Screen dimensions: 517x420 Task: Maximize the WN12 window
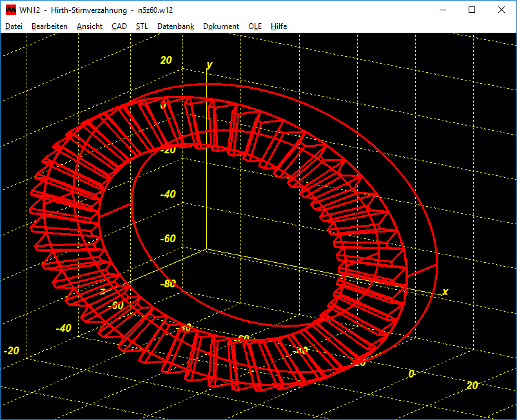coord(472,10)
